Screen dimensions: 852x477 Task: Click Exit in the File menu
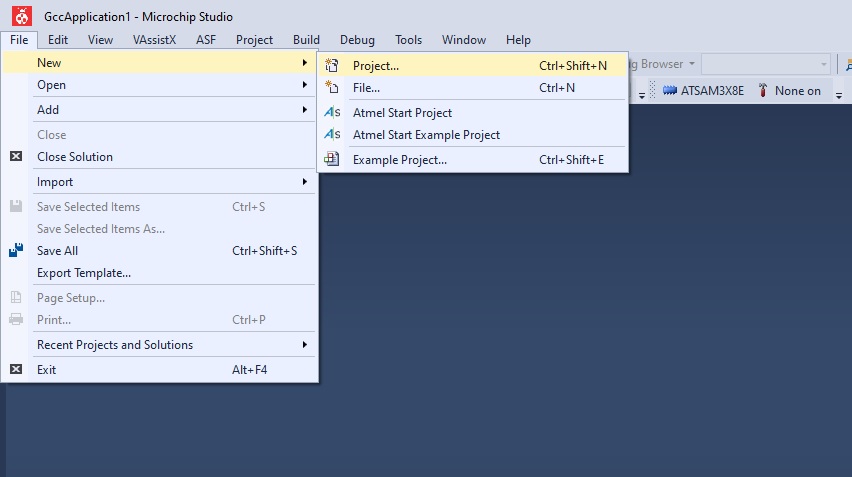(x=47, y=370)
